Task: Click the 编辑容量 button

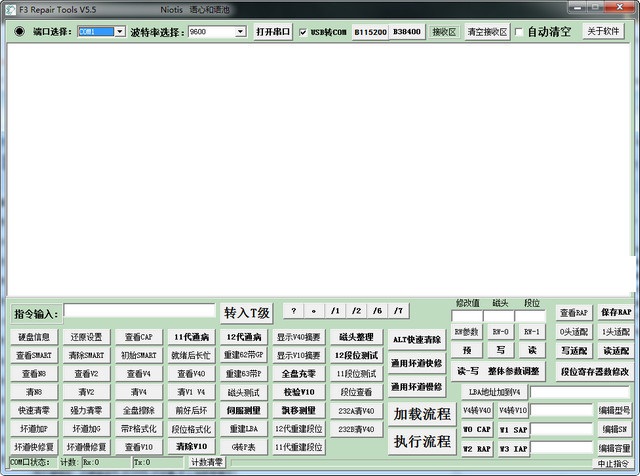Action: click(614, 448)
